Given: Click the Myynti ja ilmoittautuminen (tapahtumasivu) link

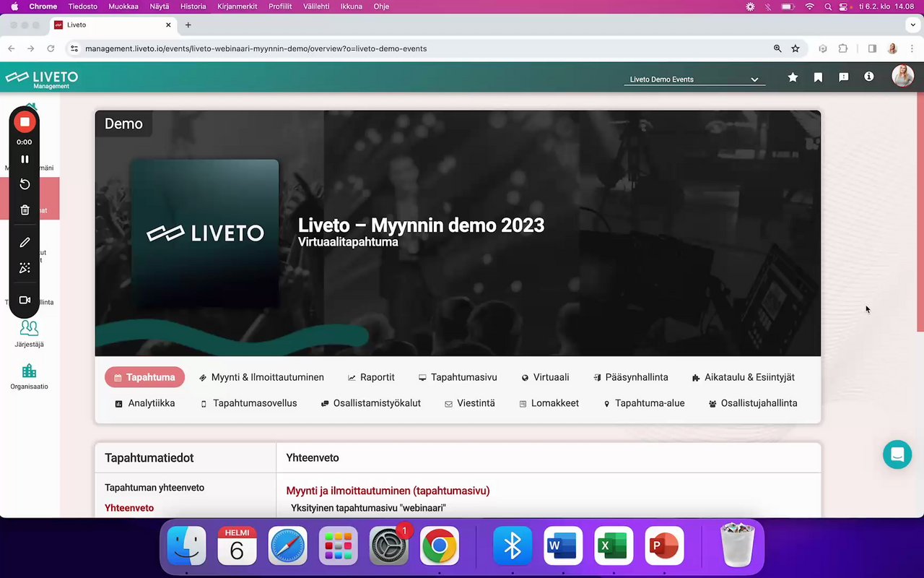Looking at the screenshot, I should (x=388, y=491).
